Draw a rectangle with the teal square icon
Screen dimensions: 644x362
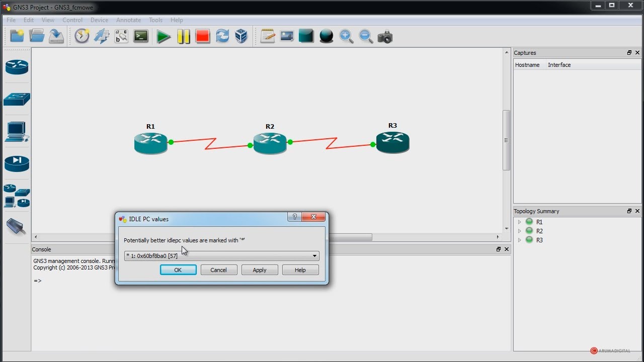click(306, 36)
